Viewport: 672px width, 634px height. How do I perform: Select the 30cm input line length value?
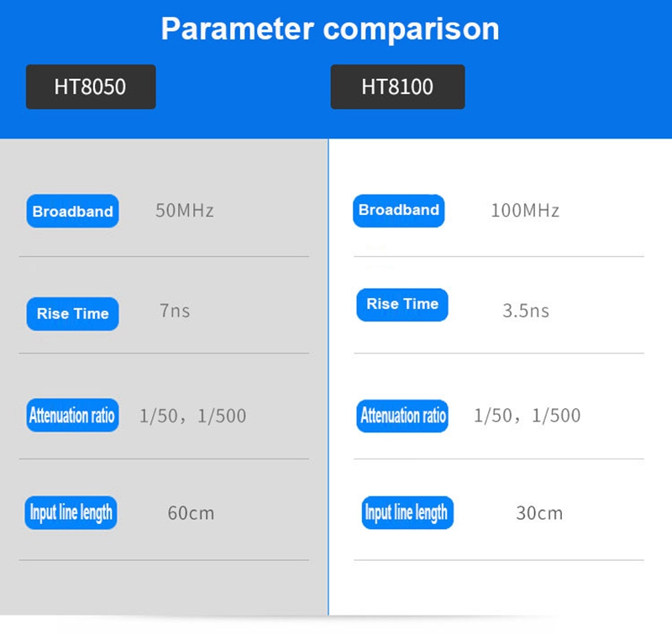pos(539,513)
